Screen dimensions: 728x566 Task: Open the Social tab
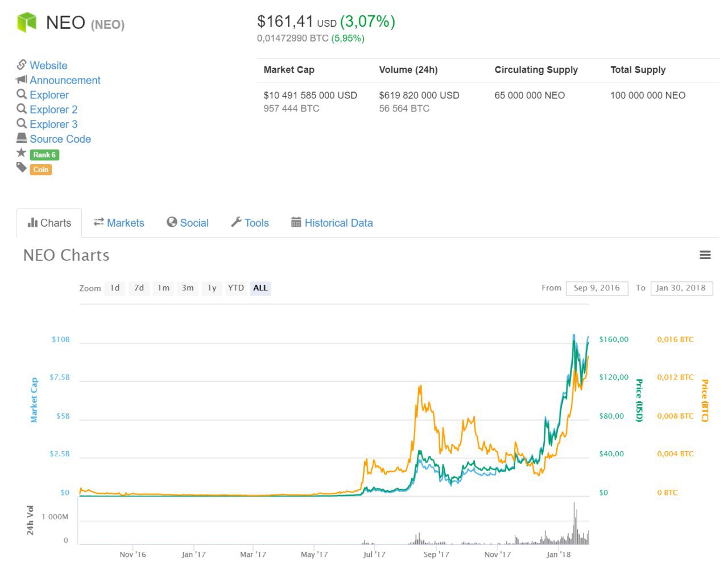tap(188, 223)
